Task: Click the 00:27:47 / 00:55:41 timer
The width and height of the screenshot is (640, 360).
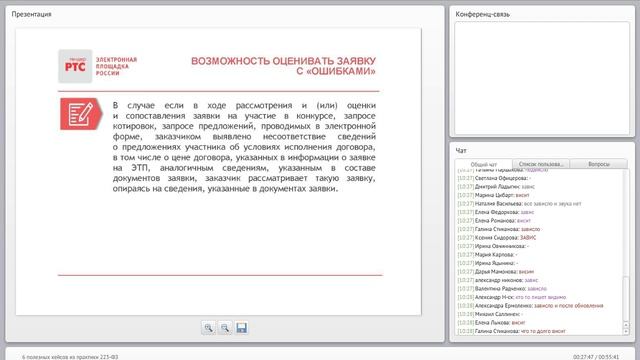Action: (x=596, y=357)
